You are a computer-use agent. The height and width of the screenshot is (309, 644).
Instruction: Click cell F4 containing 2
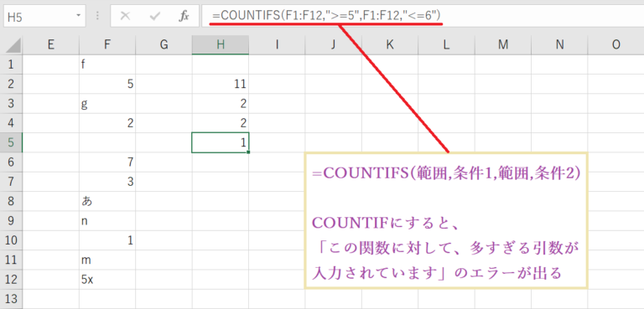[x=107, y=123]
